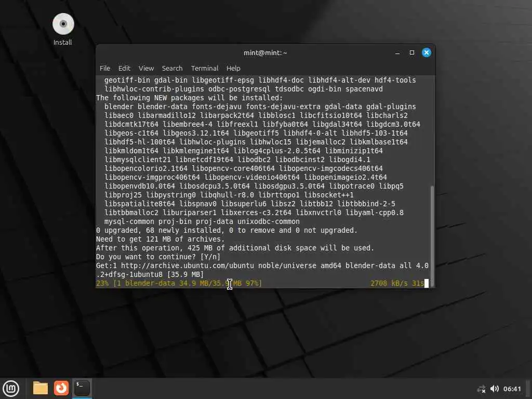Click the 'Do you want to continue? [Y/n]' line
The height and width of the screenshot is (399, 532).
tap(158, 257)
